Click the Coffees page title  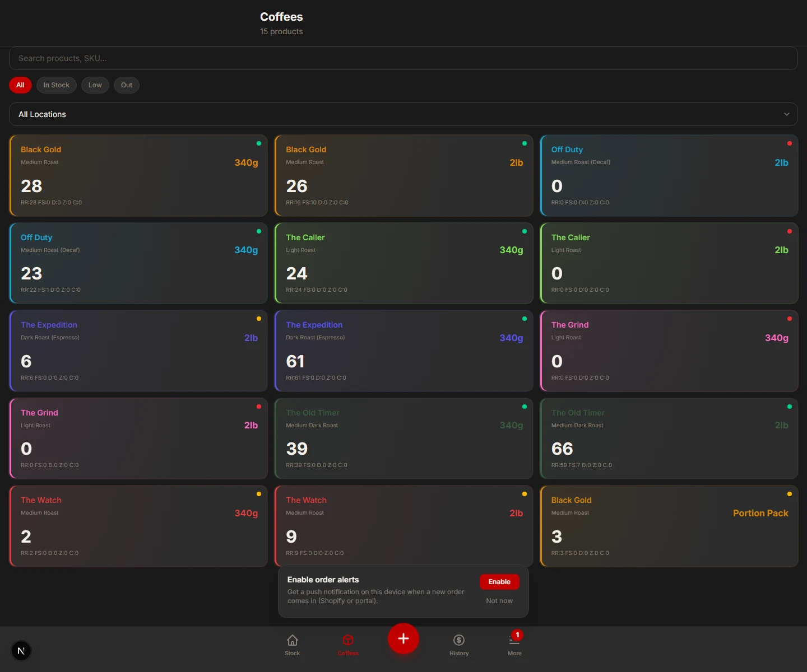point(281,17)
